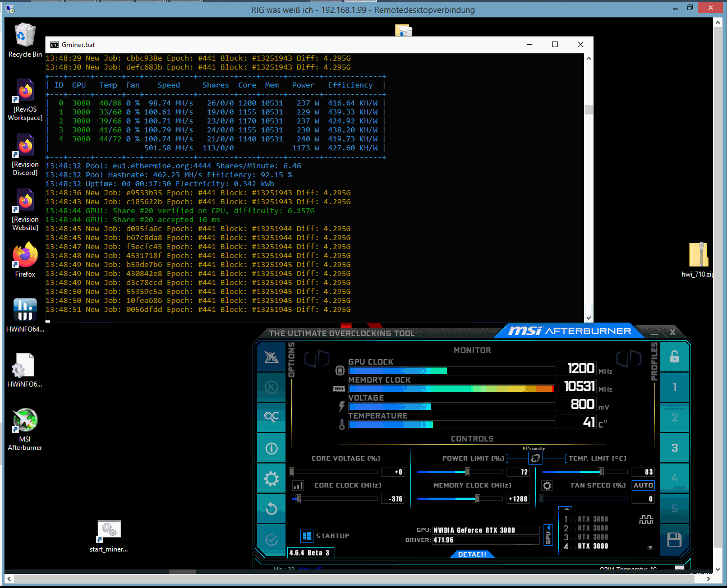Select the folder icon above Gminer window
Screen dimensions: 727x588
click(x=403, y=30)
